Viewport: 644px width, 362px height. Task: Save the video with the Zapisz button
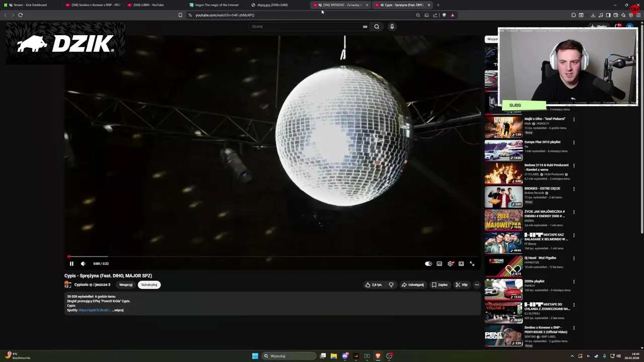(x=439, y=285)
